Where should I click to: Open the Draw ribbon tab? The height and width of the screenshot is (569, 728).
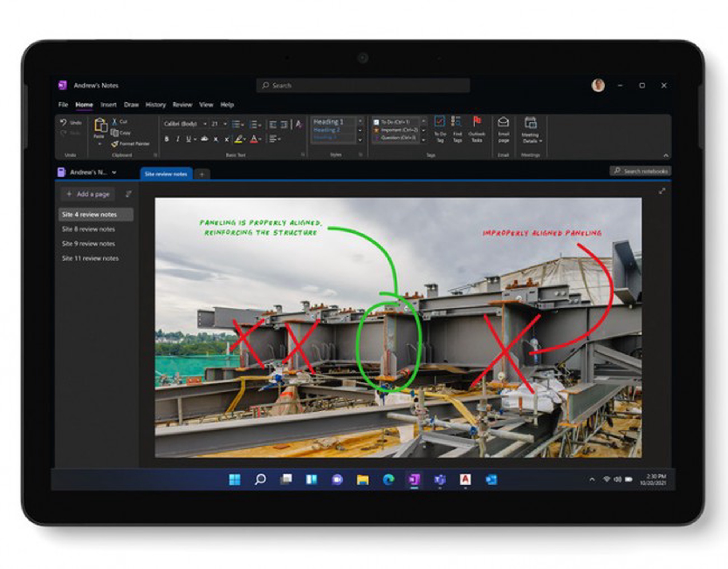tap(131, 105)
